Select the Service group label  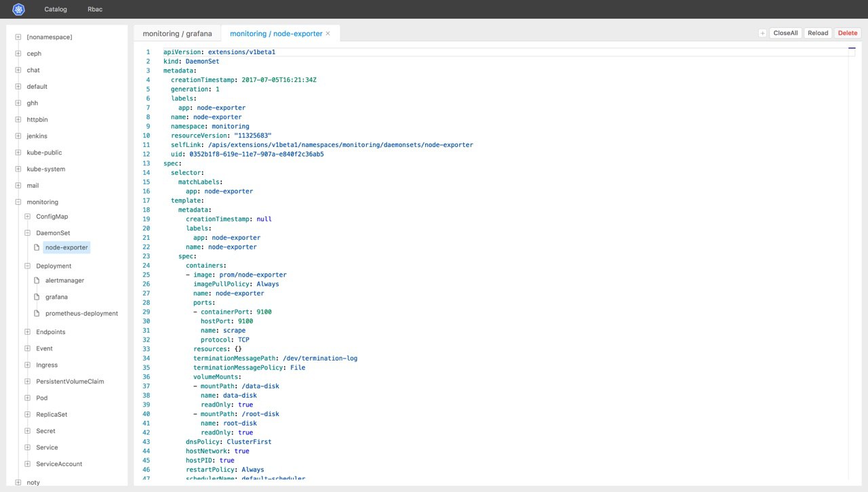(x=47, y=447)
